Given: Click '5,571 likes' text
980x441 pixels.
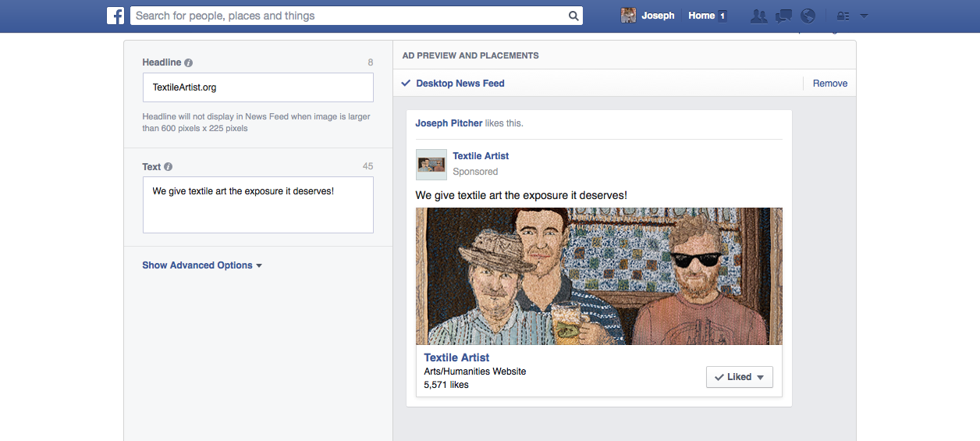Looking at the screenshot, I should coord(446,385).
